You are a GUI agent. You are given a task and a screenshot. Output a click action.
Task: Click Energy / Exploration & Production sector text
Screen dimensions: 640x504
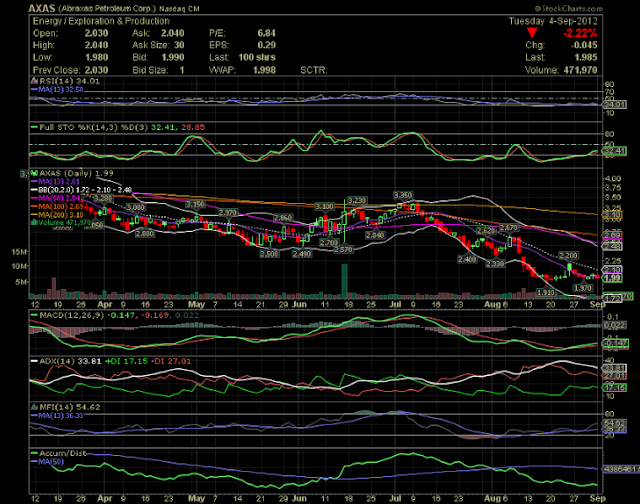(x=101, y=21)
